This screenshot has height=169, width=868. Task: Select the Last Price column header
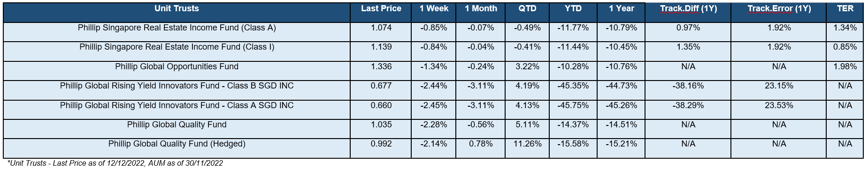click(x=381, y=8)
